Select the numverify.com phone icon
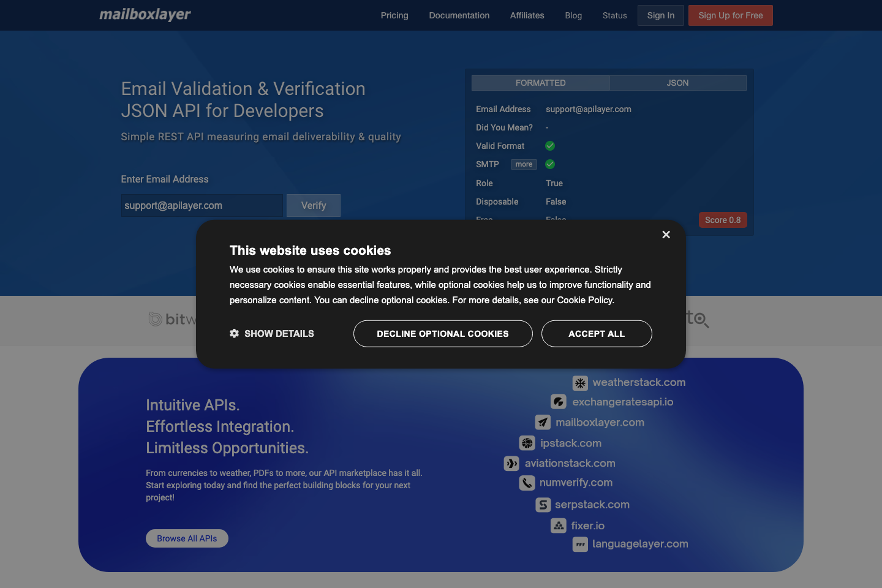 [x=527, y=483]
